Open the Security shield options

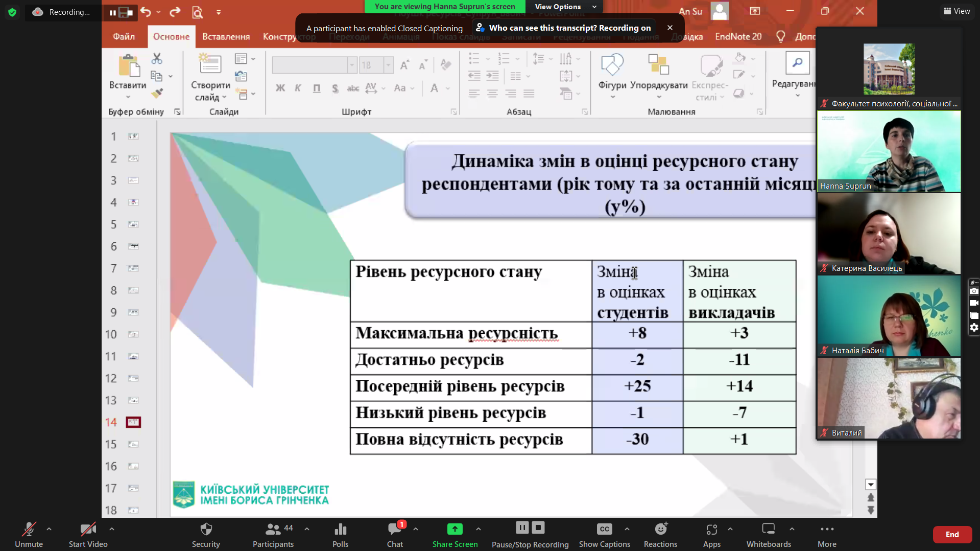[x=206, y=534]
